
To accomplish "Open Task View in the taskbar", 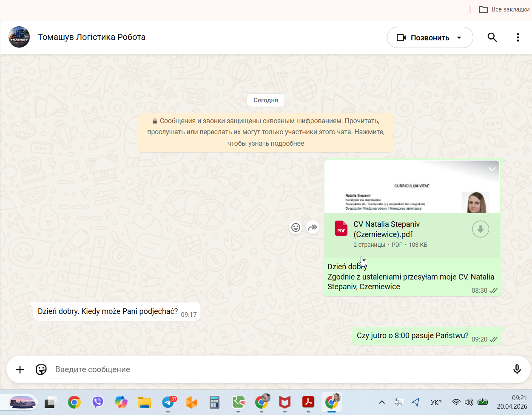I will click(51, 402).
